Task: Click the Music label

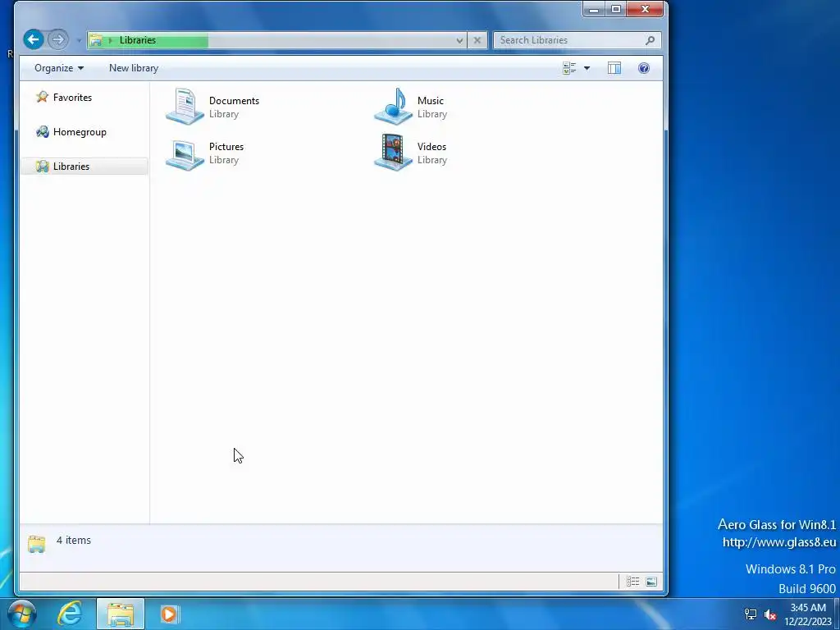Action: [430, 101]
